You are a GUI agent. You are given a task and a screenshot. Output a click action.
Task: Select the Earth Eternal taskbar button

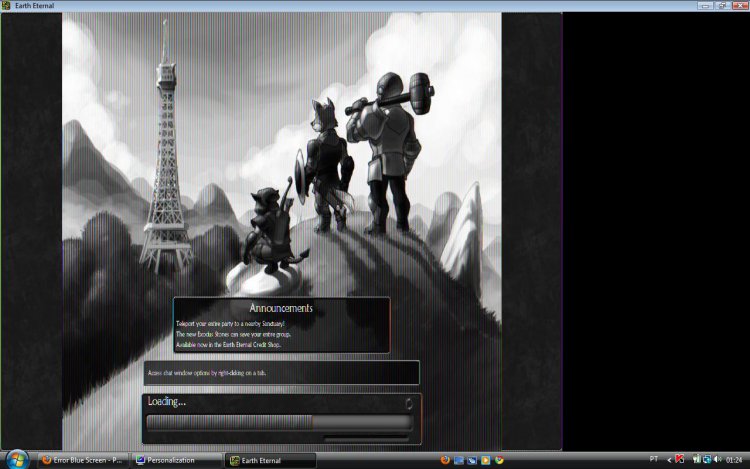(270, 460)
